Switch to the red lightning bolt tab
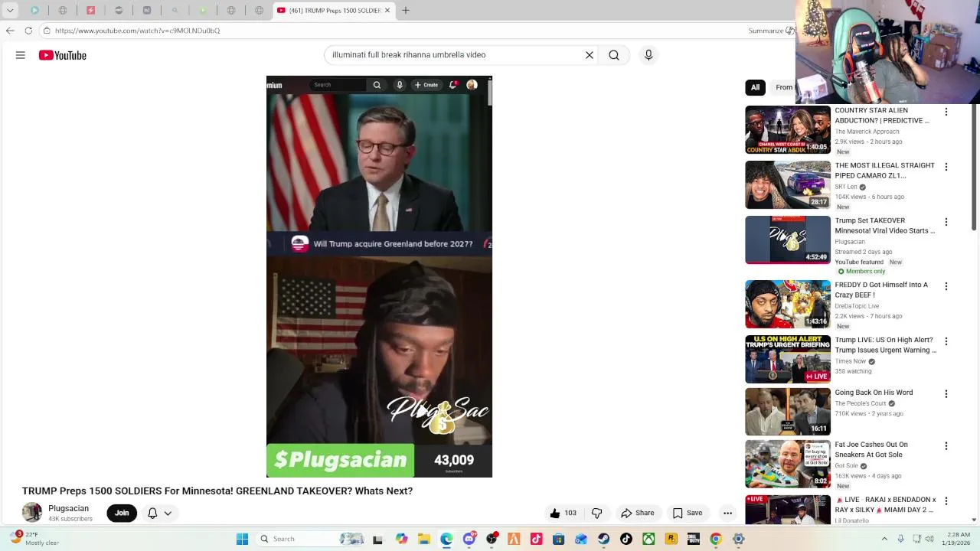Screen dimensions: 980x551 coord(90,10)
